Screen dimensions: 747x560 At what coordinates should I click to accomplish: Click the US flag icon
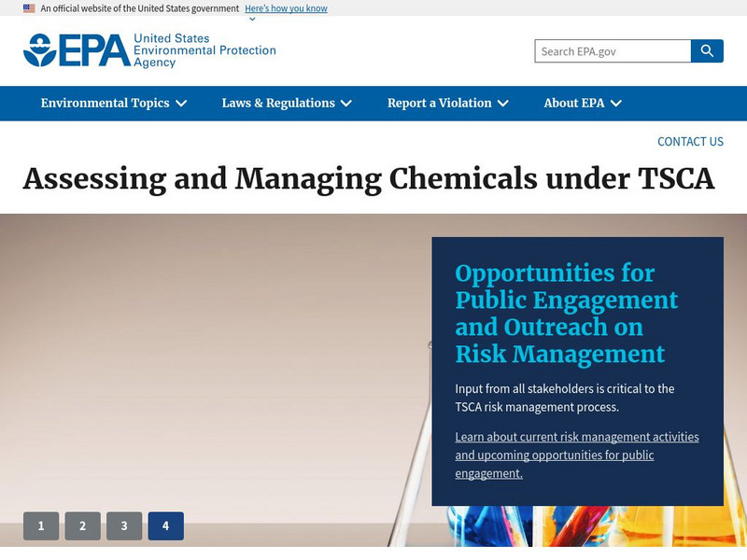29,8
